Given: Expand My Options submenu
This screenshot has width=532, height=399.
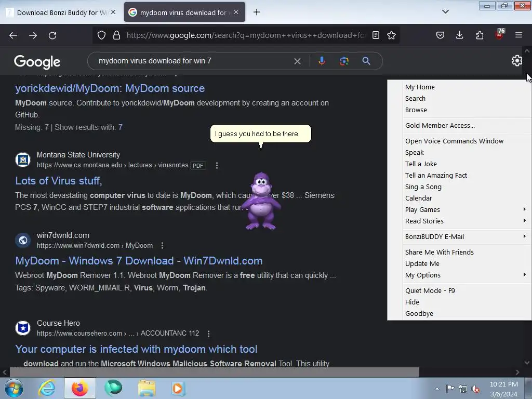Looking at the screenshot, I should [467, 275].
